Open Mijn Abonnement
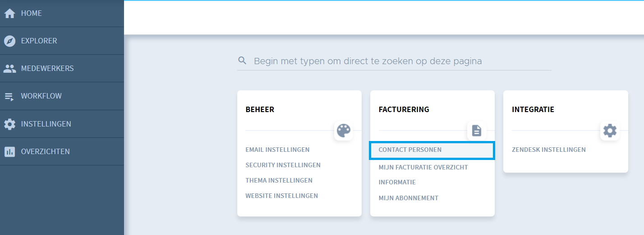The image size is (644, 235). coord(408,198)
